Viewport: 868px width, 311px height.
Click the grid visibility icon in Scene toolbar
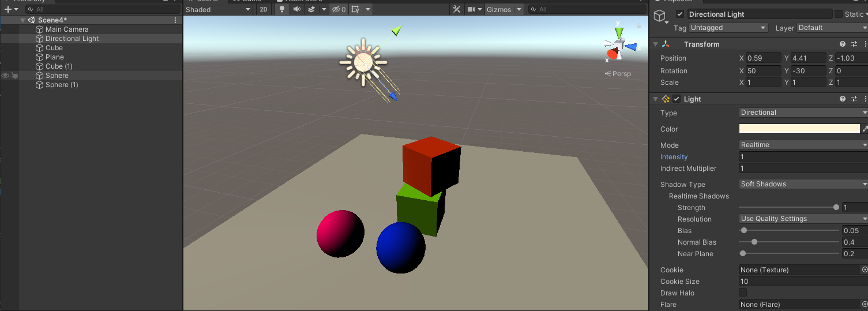(355, 9)
